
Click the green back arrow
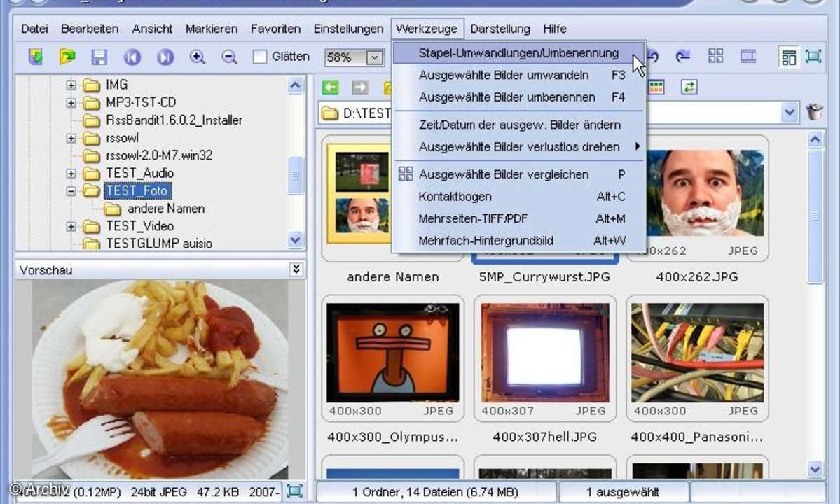tap(331, 87)
